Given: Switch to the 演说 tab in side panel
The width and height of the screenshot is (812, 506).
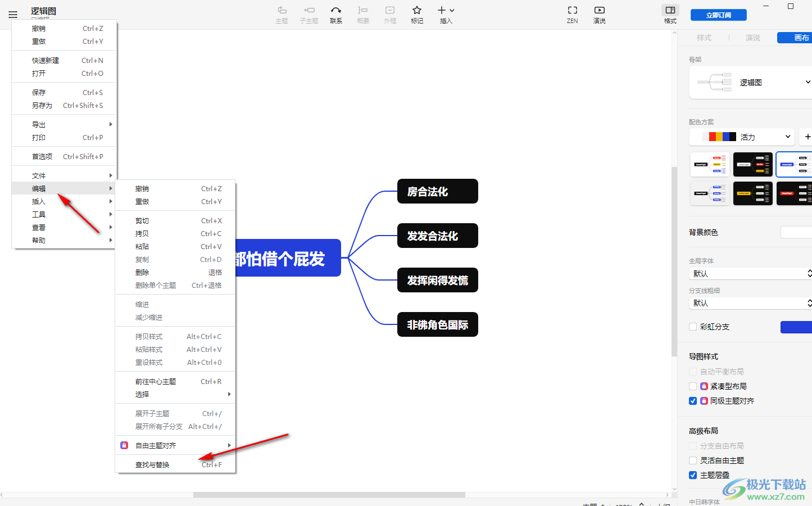Looking at the screenshot, I should [x=753, y=38].
